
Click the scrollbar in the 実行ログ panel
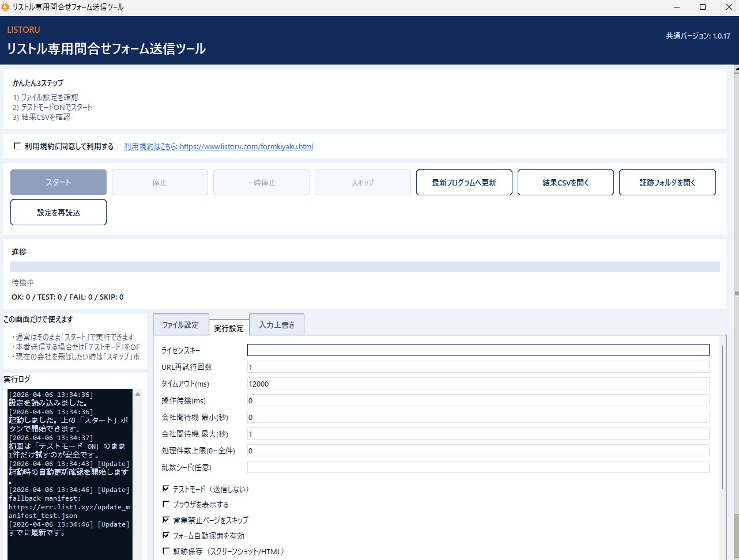(x=137, y=461)
